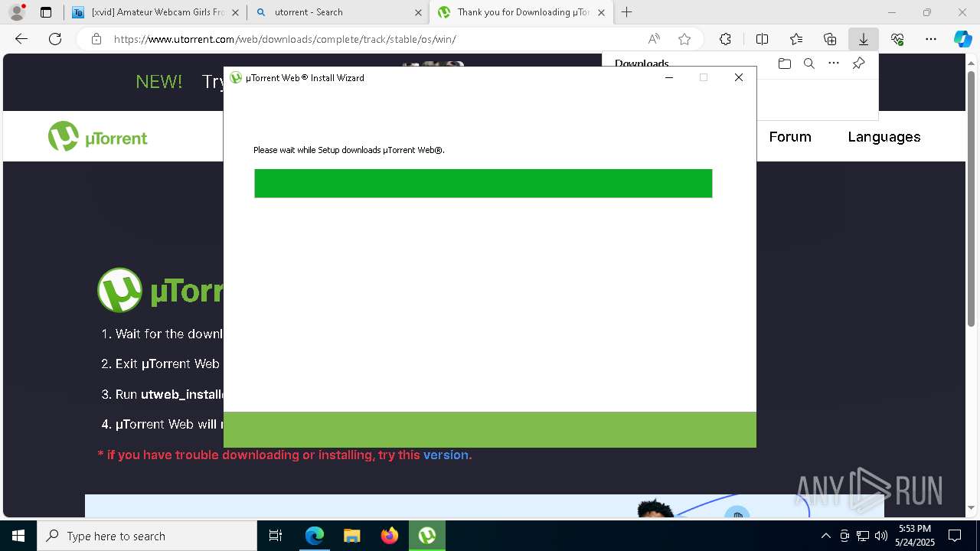The height and width of the screenshot is (551, 980).
Task: Click the taskbar search box
Action: (147, 536)
